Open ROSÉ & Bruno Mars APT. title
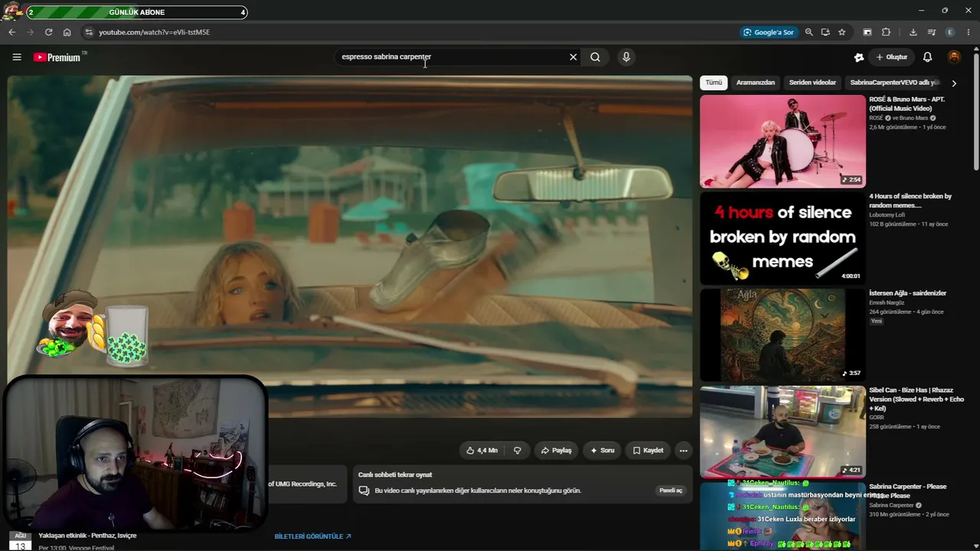Viewport: 980px width, 551px height. (907, 104)
